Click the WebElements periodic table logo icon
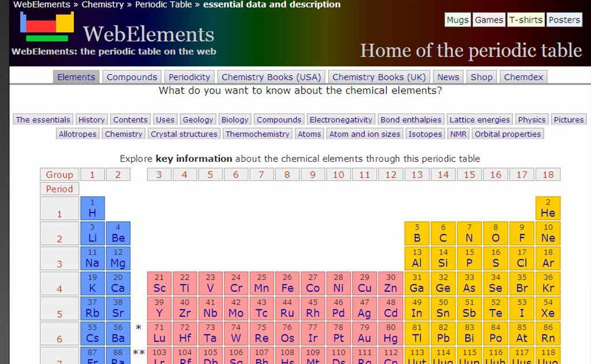The image size is (591, 364). (x=47, y=27)
